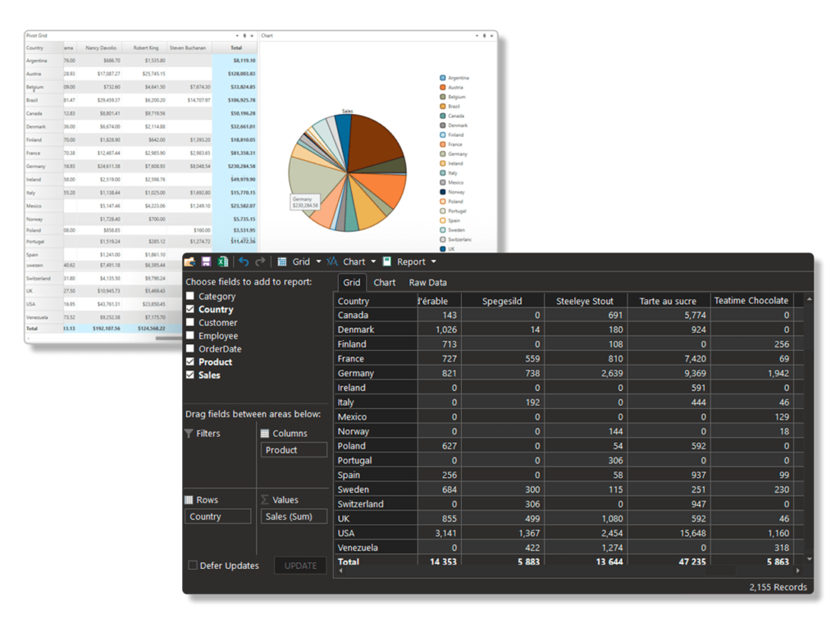Switch to the Raw Data tab

[427, 283]
